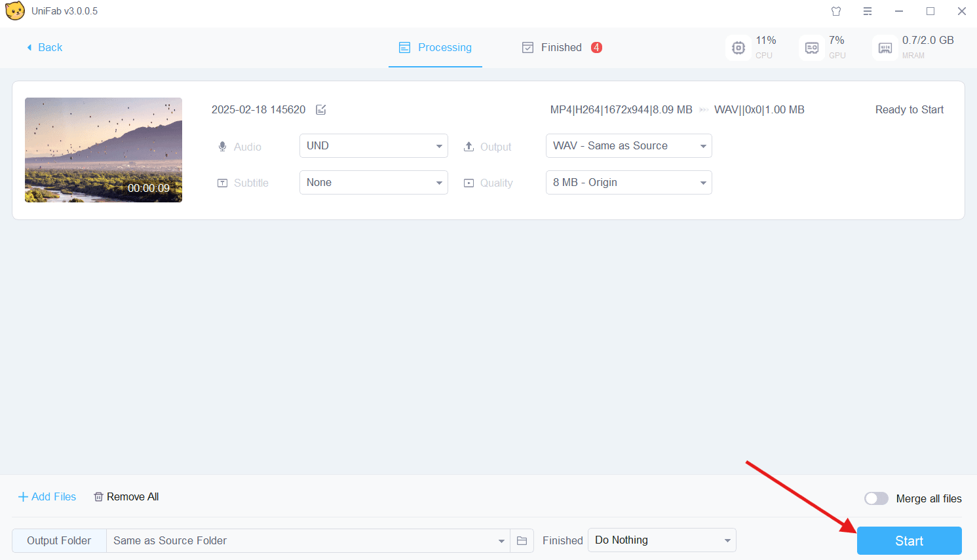Click the UniFab cat logo
Image resolution: width=977 pixels, height=560 pixels.
tap(15, 11)
